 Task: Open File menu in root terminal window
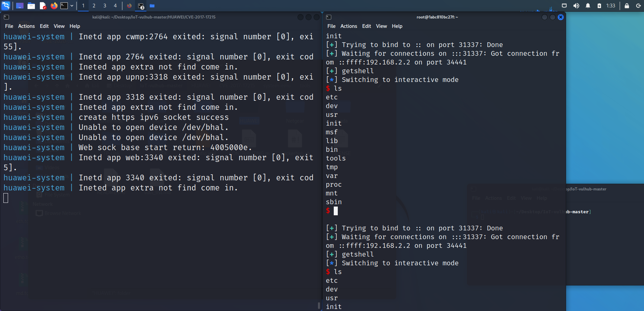(331, 26)
